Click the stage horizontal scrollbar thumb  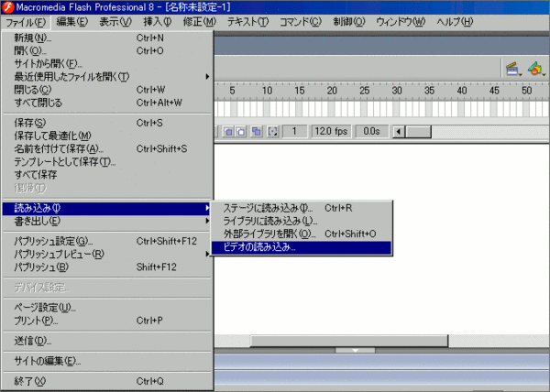pyautogui.click(x=349, y=341)
